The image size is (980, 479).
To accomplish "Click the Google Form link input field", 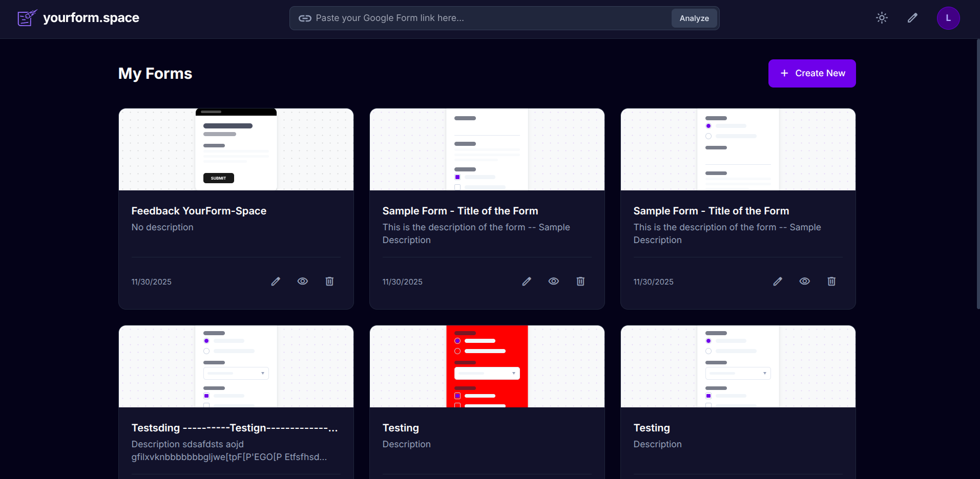I will [x=461, y=18].
